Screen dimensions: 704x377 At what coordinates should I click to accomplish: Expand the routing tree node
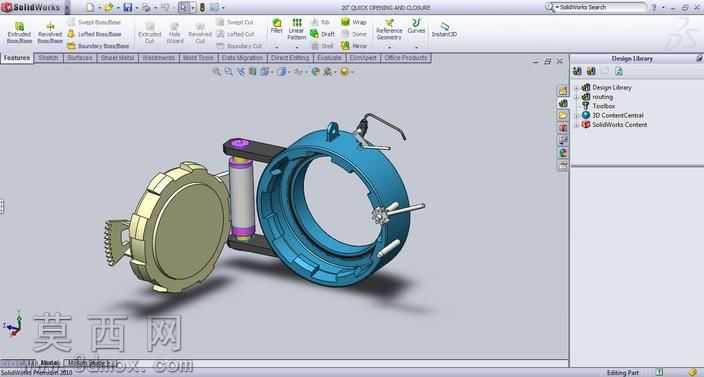tap(576, 97)
